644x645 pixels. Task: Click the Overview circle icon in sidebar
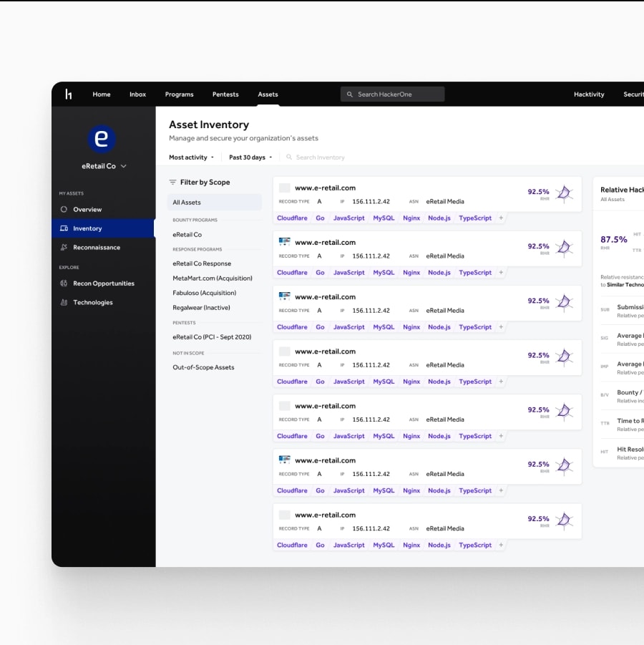64,209
